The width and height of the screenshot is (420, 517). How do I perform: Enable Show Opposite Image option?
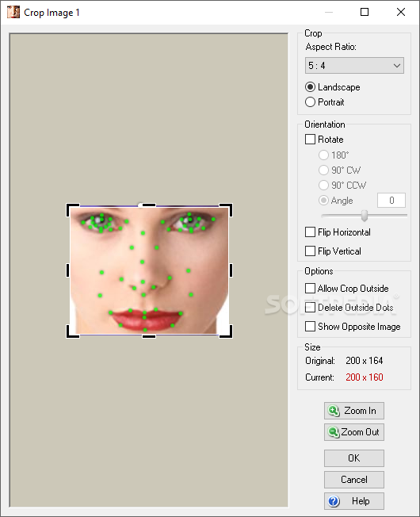click(x=310, y=327)
